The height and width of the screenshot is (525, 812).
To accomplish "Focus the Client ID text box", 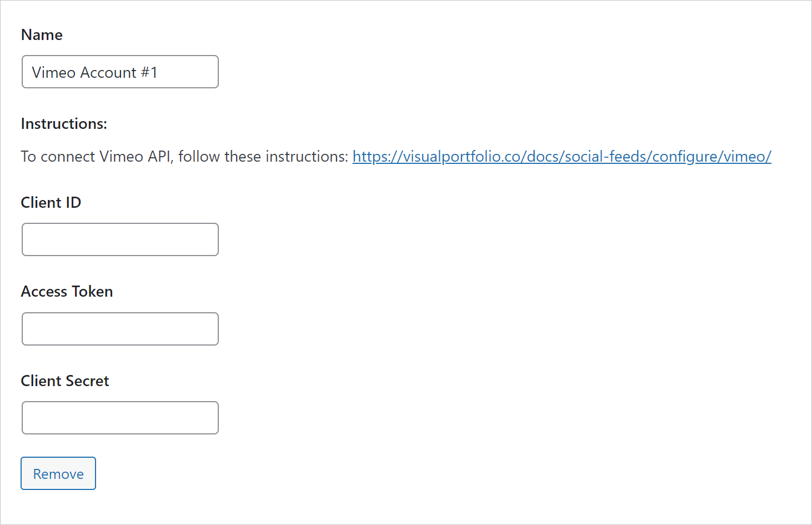I will point(120,239).
